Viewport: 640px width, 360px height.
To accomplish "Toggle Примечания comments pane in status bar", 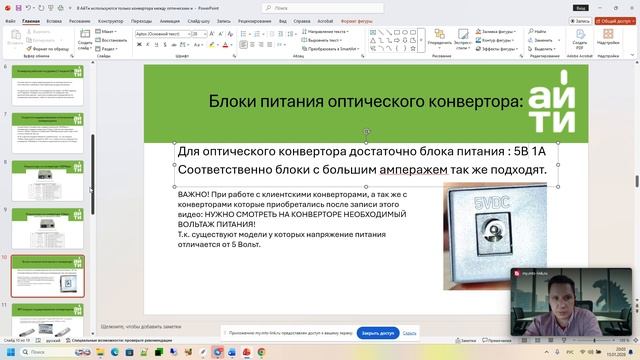I will point(497,340).
